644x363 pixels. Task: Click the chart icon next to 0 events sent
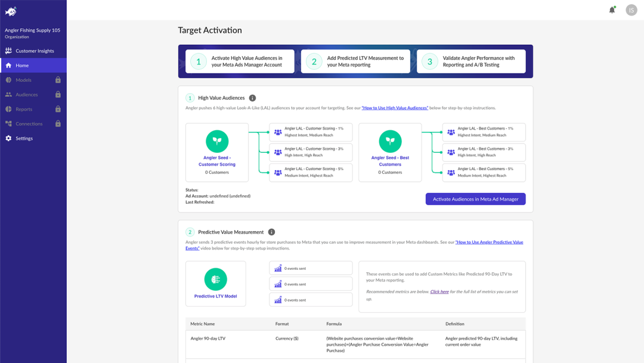pyautogui.click(x=277, y=267)
